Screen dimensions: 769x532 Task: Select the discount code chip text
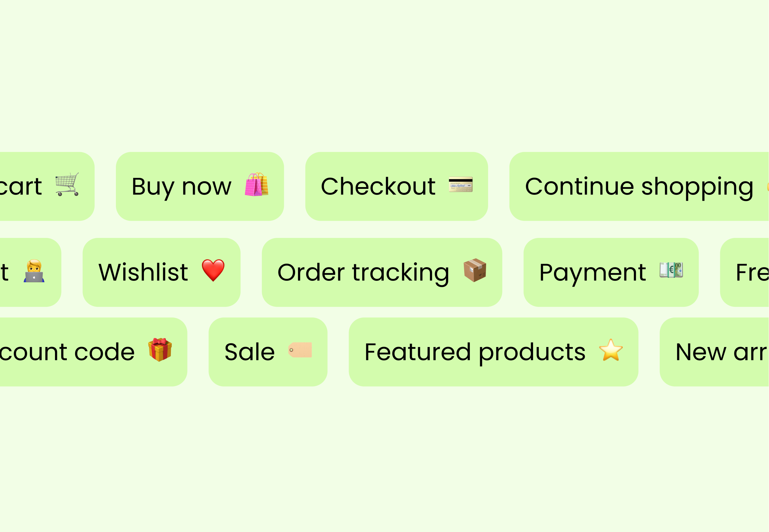click(x=67, y=352)
